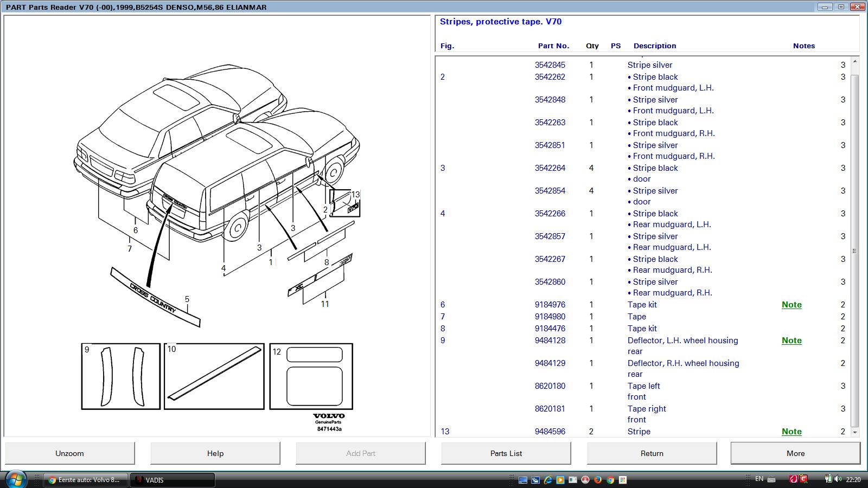868x488 pixels.
Task: Launch Internet Explorer from quick launch
Action: tap(548, 480)
